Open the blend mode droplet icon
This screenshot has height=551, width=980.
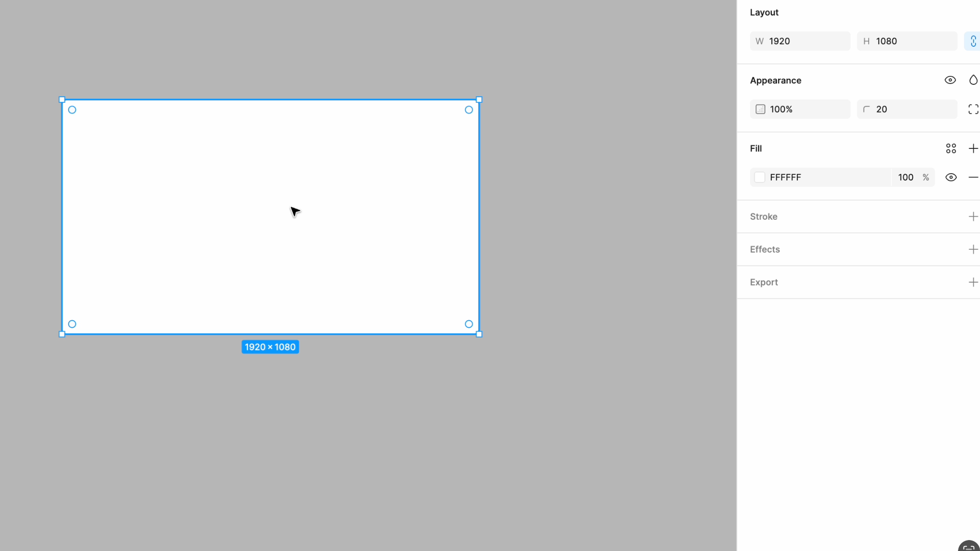tap(973, 80)
